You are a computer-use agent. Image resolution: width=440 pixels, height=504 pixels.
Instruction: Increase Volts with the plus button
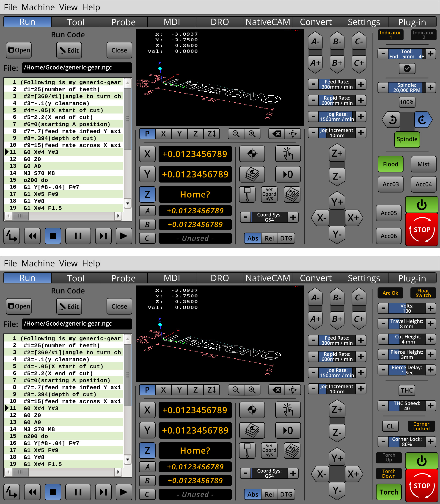430,308
